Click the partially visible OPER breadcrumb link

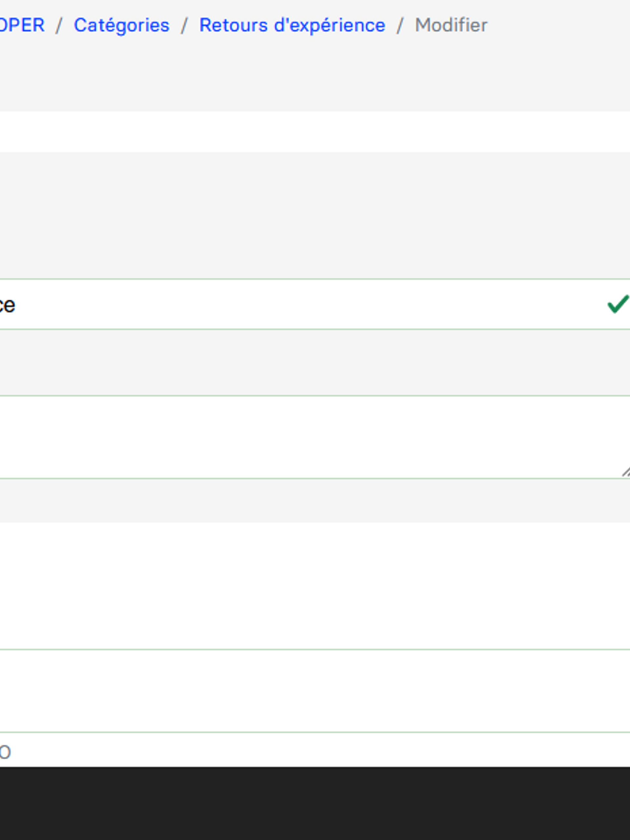pos(22,26)
